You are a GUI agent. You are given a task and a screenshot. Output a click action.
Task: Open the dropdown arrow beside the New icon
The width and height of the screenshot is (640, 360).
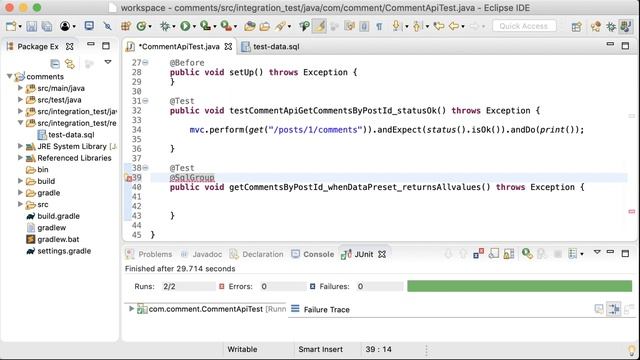20,27
